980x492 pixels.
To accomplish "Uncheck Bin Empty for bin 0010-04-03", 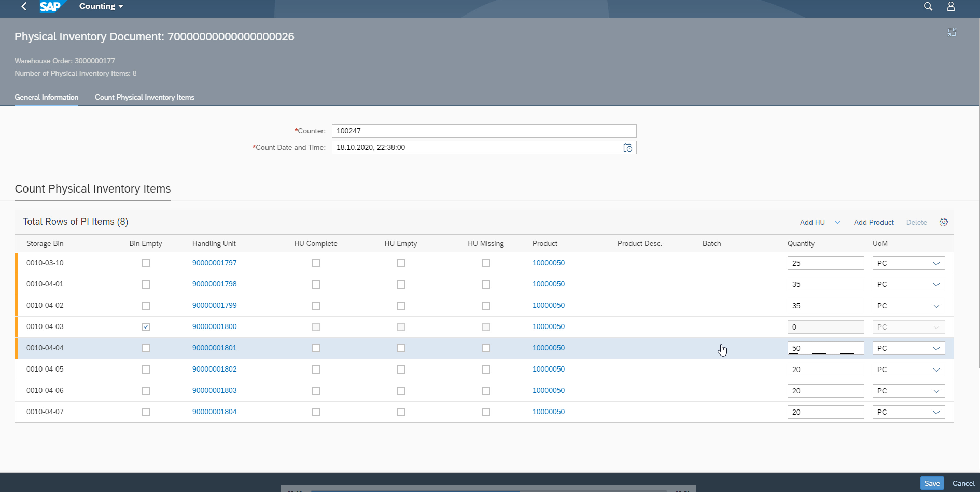I will coord(146,326).
